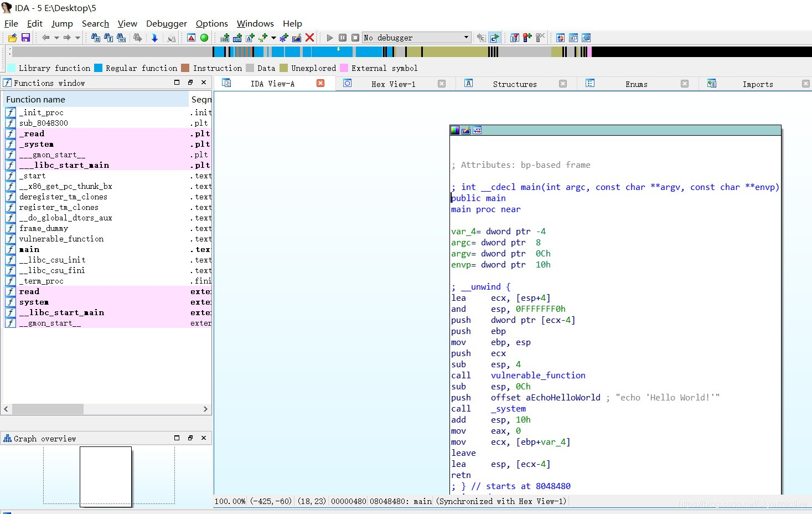Click the Functions window horizontal scrollbar right arrow

205,409
